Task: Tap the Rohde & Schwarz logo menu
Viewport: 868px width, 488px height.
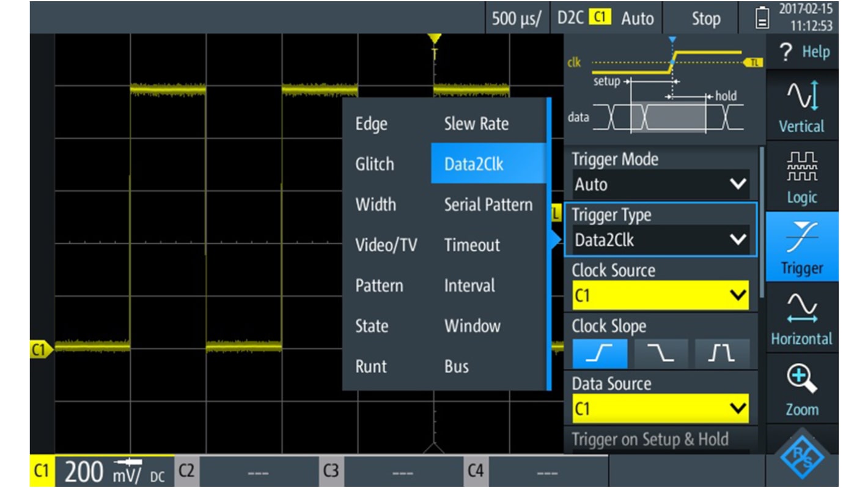Action: coord(801,457)
